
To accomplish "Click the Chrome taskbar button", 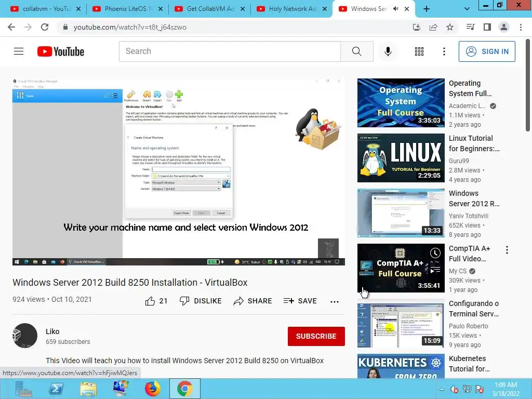I will click(x=184, y=389).
